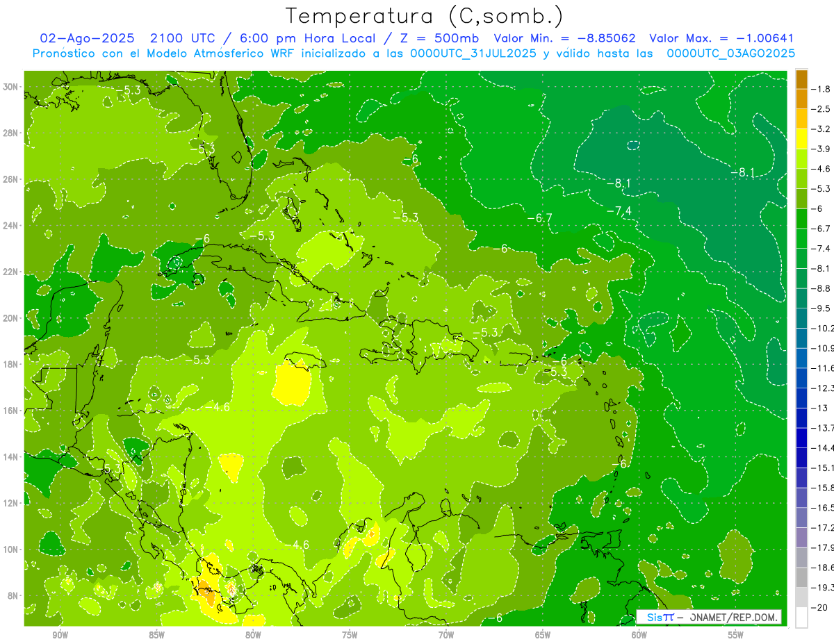Click the '-9.5' colorbar label
Image resolution: width=834 pixels, height=644 pixels.
coord(822,308)
